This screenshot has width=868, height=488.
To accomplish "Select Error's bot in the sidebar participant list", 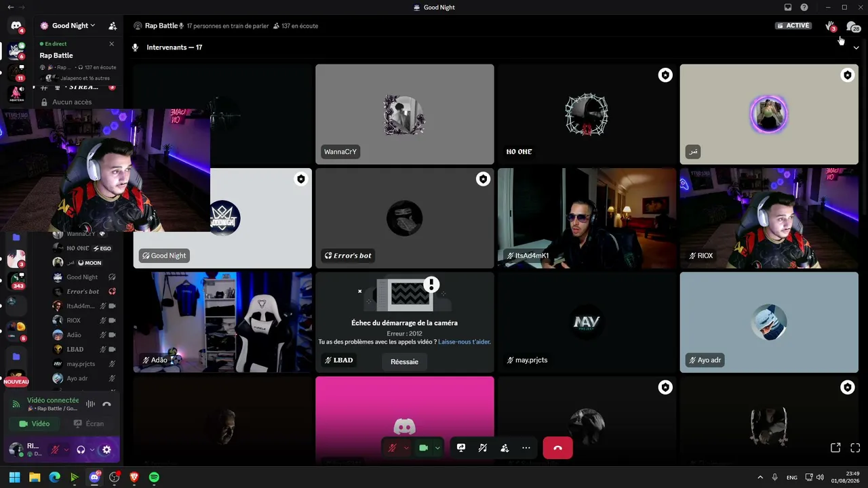I will point(83,291).
